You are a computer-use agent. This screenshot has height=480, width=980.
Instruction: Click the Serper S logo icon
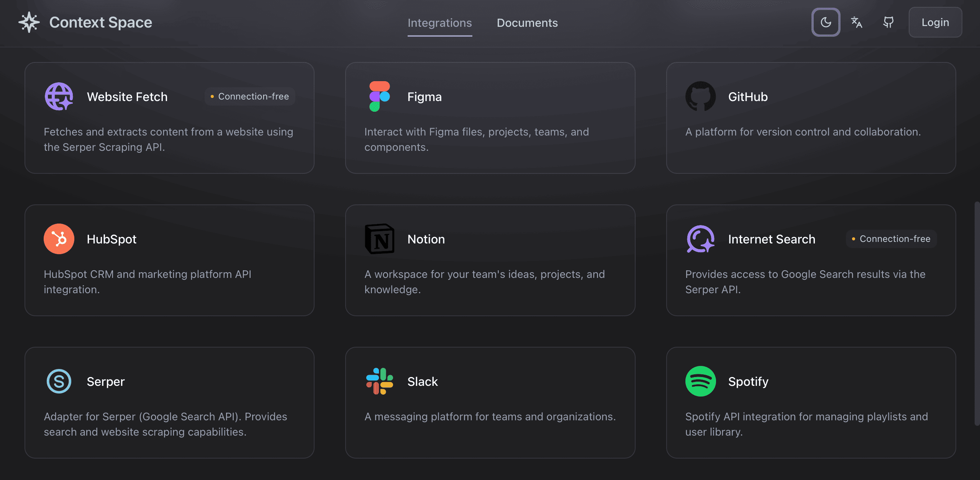(x=59, y=381)
